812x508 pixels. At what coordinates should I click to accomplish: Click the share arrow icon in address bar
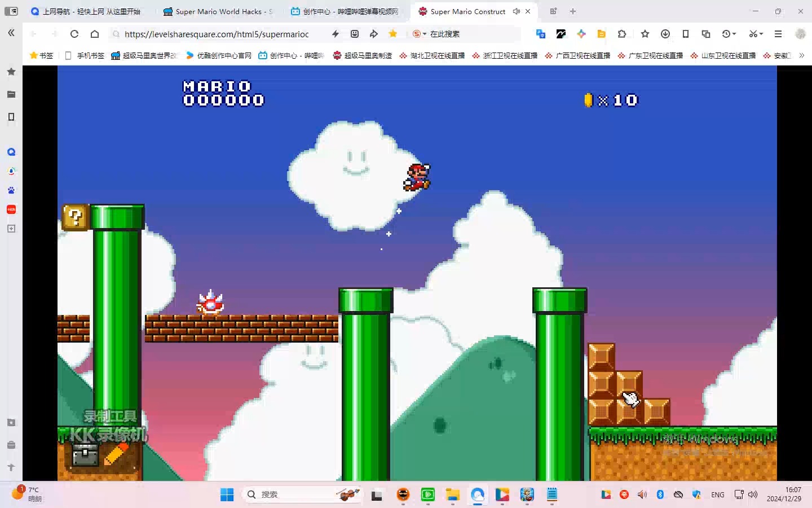pyautogui.click(x=373, y=34)
